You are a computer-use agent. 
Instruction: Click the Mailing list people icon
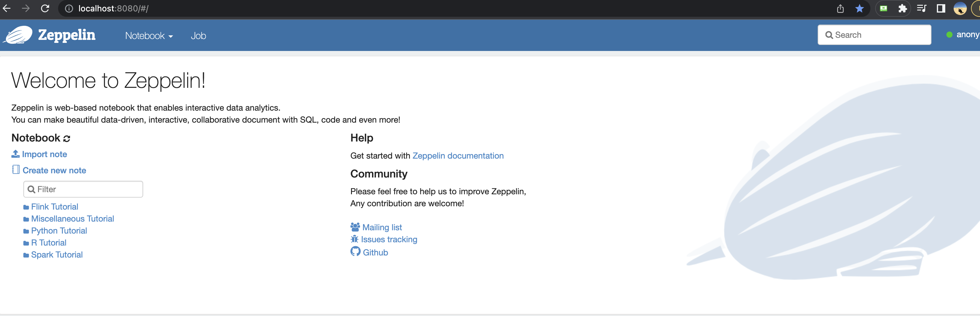click(355, 227)
